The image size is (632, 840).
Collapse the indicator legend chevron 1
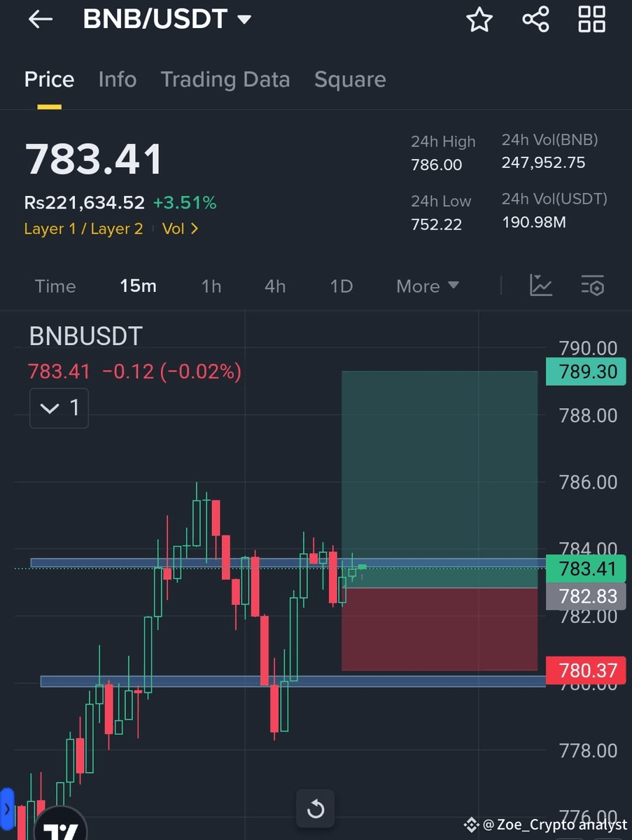[x=59, y=408]
